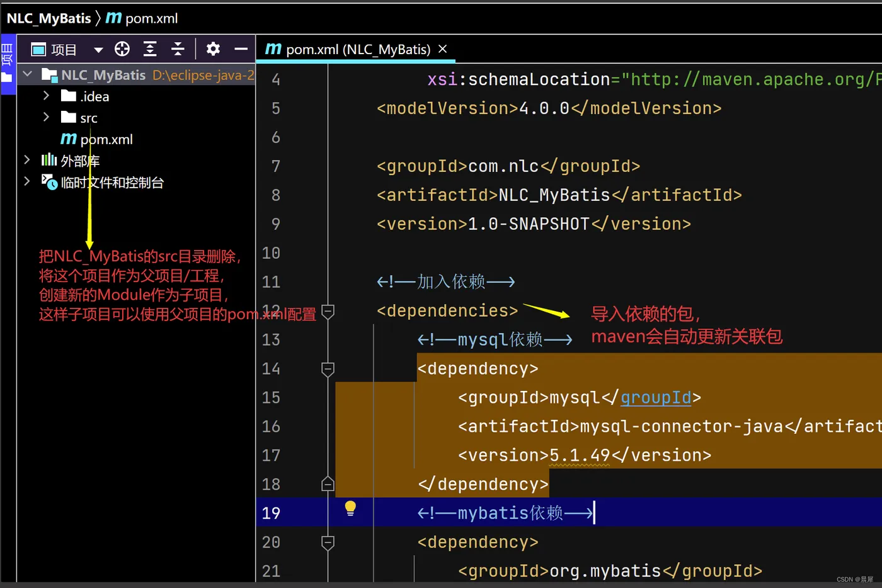Expand the .idea folder
This screenshot has height=588, width=882.
point(46,96)
